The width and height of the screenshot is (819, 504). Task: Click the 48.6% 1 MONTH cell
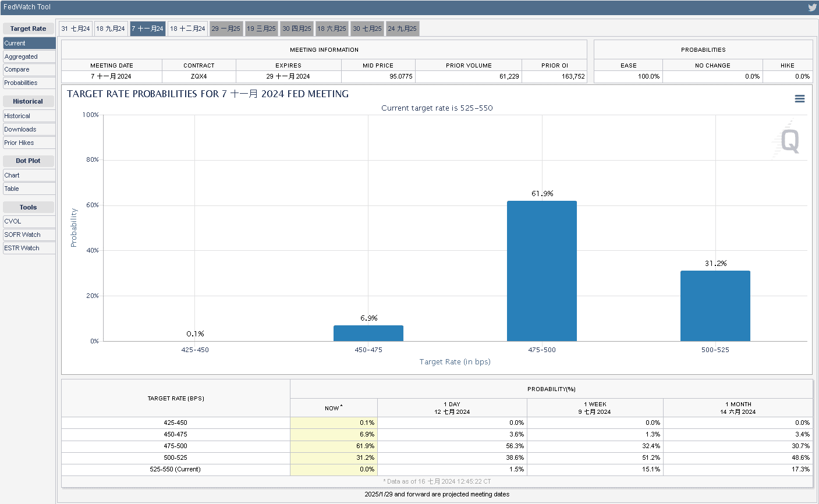pyautogui.click(x=738, y=457)
